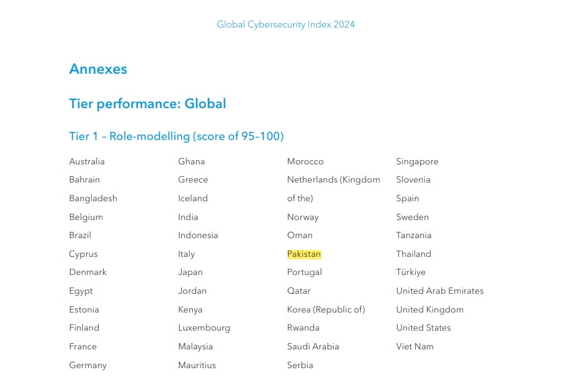
Task: Click on Luxembourg in the list
Action: tap(203, 328)
